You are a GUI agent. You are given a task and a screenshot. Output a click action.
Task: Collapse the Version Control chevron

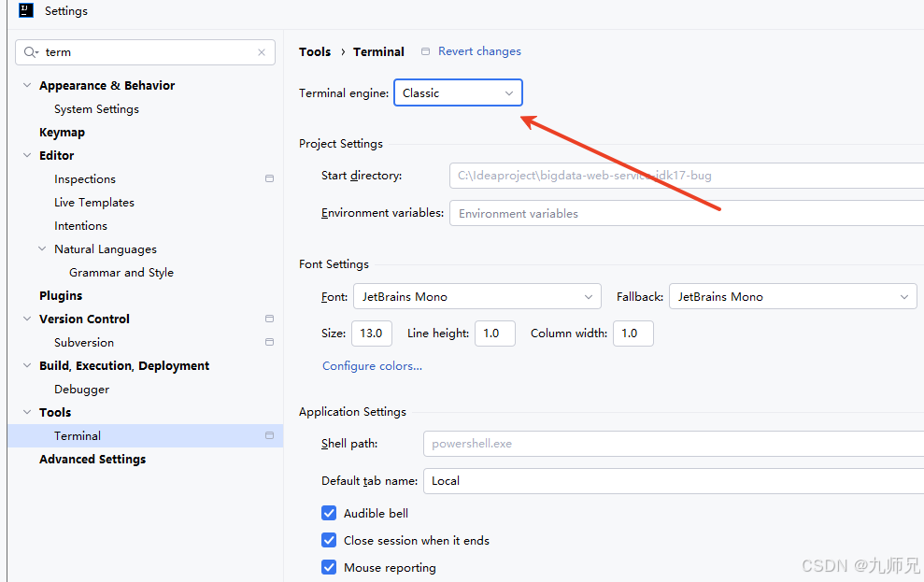click(27, 319)
